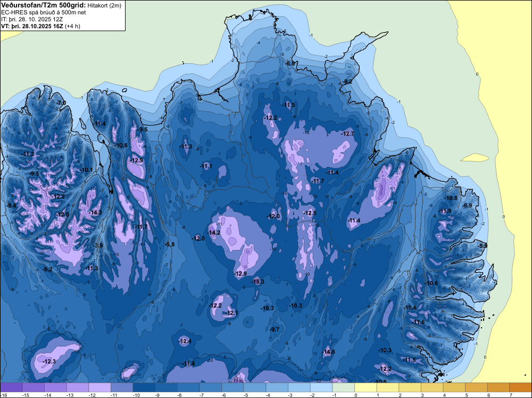
Task: Click the -14.3 temperature value
Action: pyautogui.click(x=95, y=212)
